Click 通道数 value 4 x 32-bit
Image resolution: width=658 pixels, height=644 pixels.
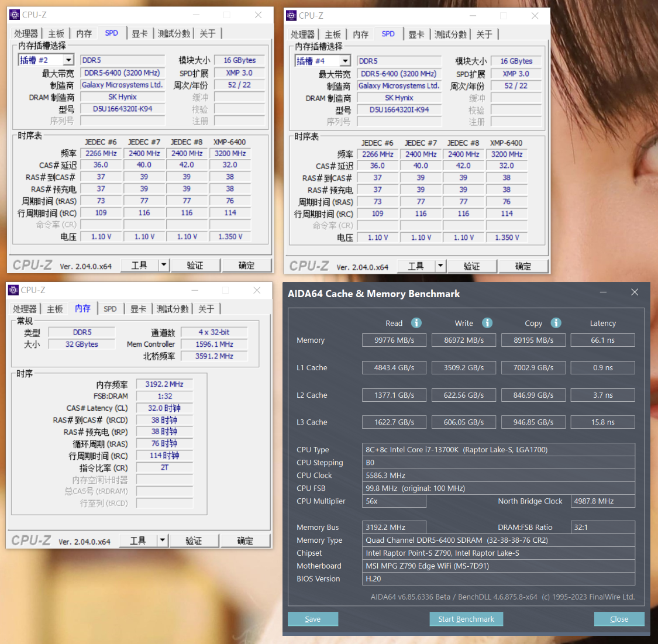pos(214,332)
